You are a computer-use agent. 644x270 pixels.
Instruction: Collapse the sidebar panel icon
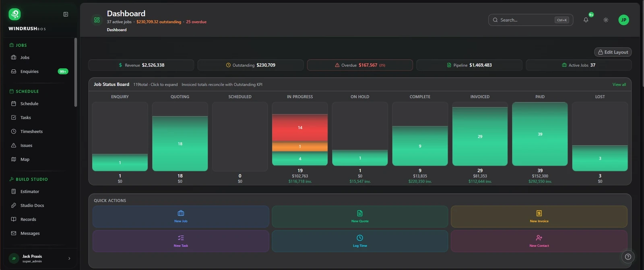(x=66, y=14)
